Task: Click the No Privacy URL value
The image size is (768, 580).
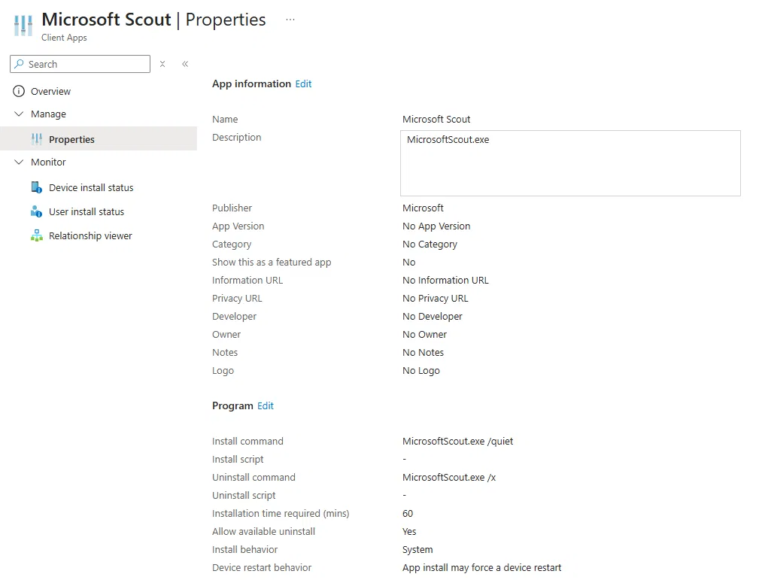Action: pyautogui.click(x=435, y=298)
